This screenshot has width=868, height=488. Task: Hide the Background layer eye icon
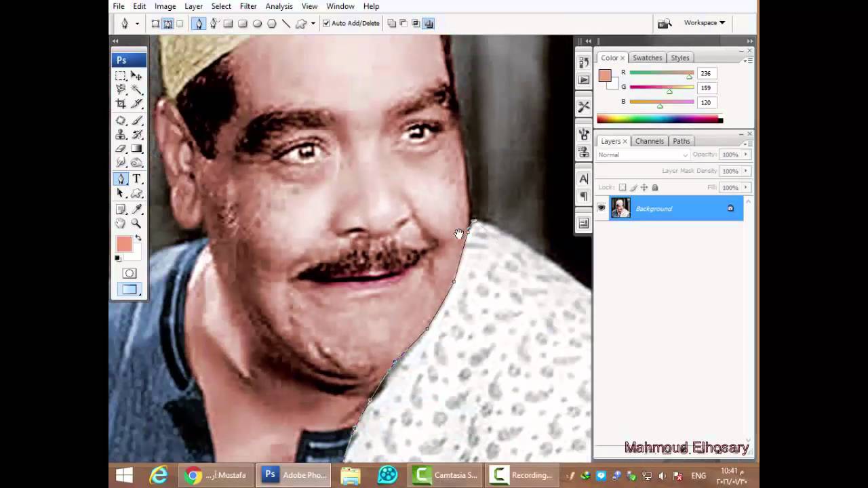click(x=601, y=208)
